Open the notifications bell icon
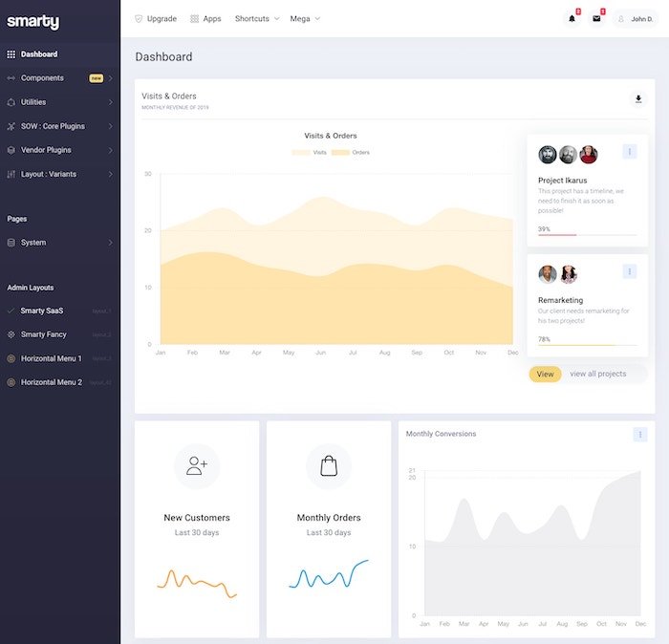 (572, 18)
